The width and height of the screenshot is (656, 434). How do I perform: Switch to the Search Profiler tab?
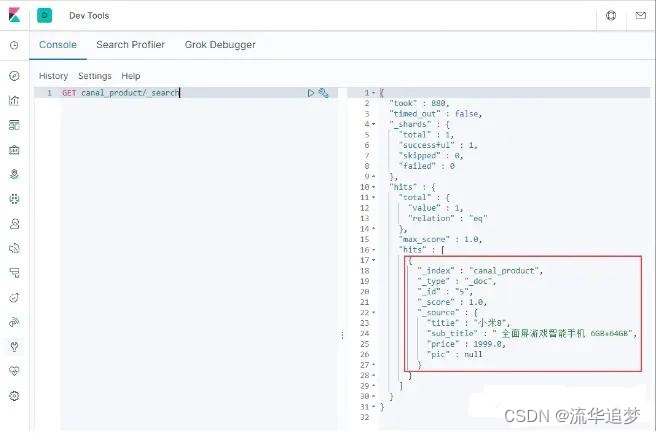click(x=131, y=45)
